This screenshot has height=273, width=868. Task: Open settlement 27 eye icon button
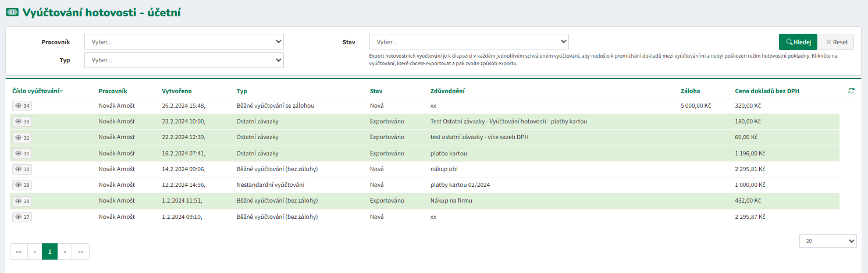click(x=22, y=217)
